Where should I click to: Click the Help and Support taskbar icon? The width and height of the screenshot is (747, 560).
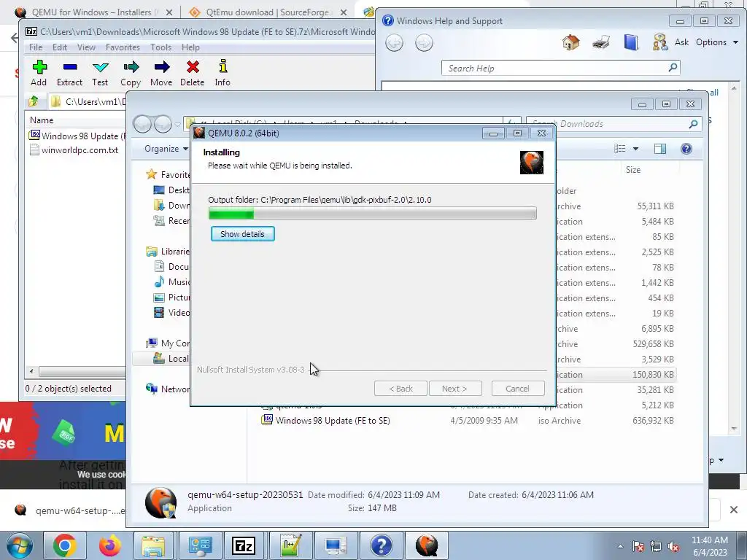point(381,545)
